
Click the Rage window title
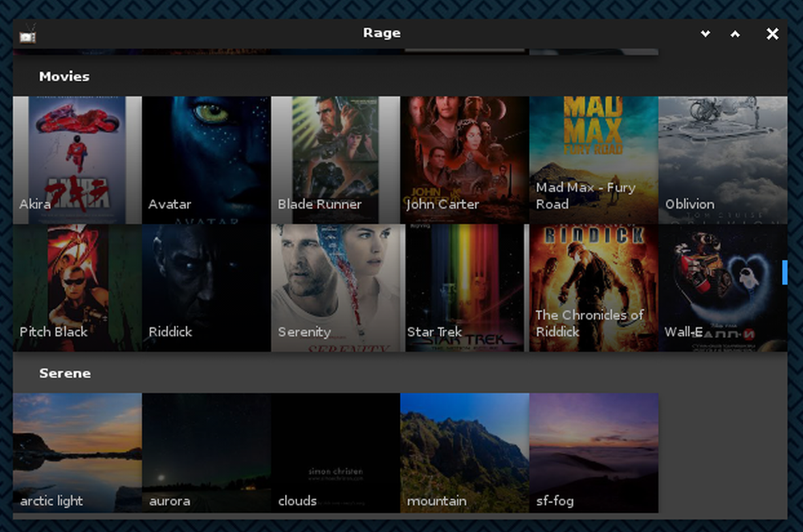382,33
